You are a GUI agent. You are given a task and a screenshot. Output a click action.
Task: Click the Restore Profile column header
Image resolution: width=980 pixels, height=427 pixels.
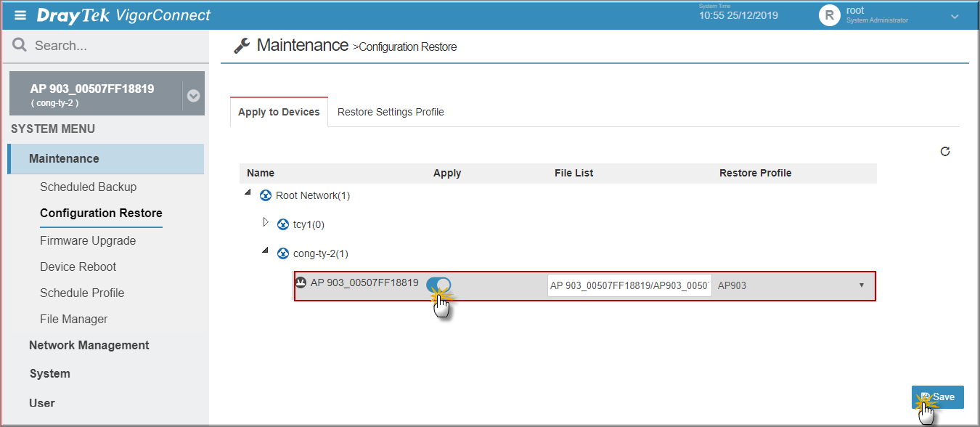point(755,173)
